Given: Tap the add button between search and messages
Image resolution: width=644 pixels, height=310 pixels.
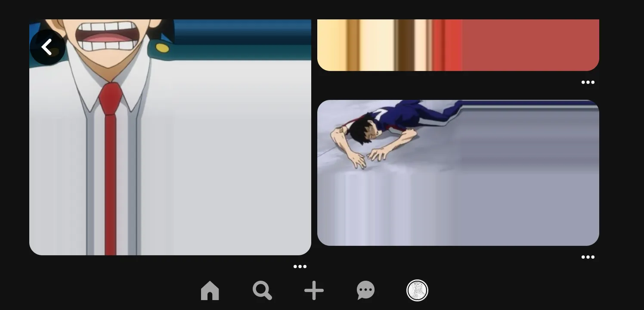Looking at the screenshot, I should (314, 291).
